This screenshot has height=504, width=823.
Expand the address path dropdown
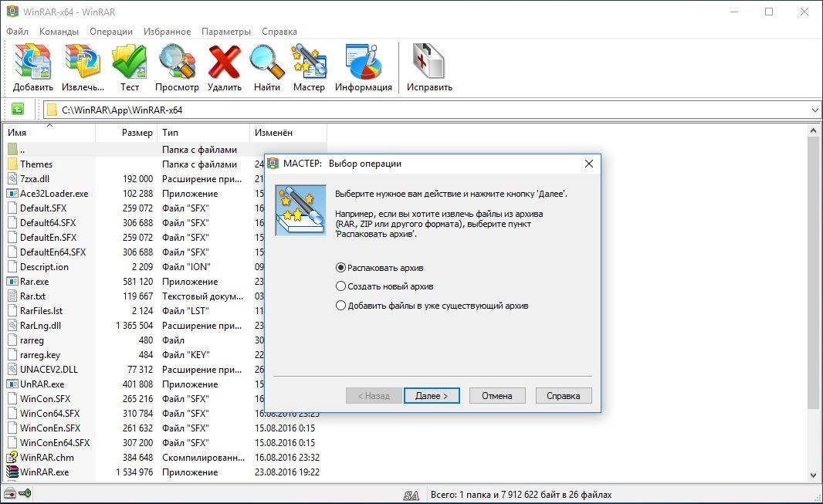point(815,110)
